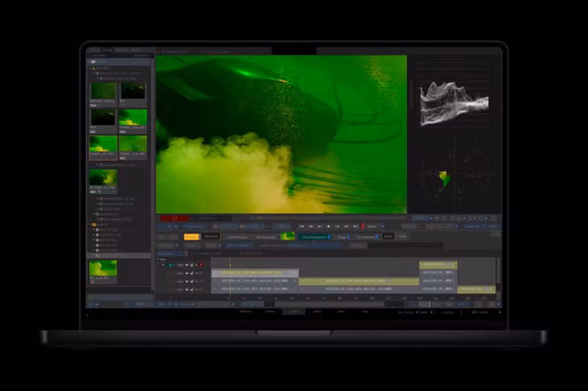Click the Mask button
The image size is (588, 391).
[387, 237]
